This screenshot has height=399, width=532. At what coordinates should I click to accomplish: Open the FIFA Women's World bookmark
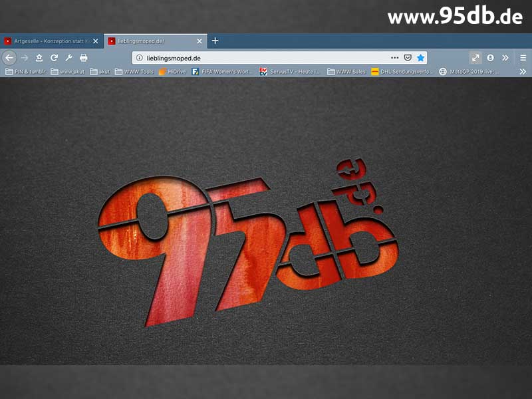(222, 72)
